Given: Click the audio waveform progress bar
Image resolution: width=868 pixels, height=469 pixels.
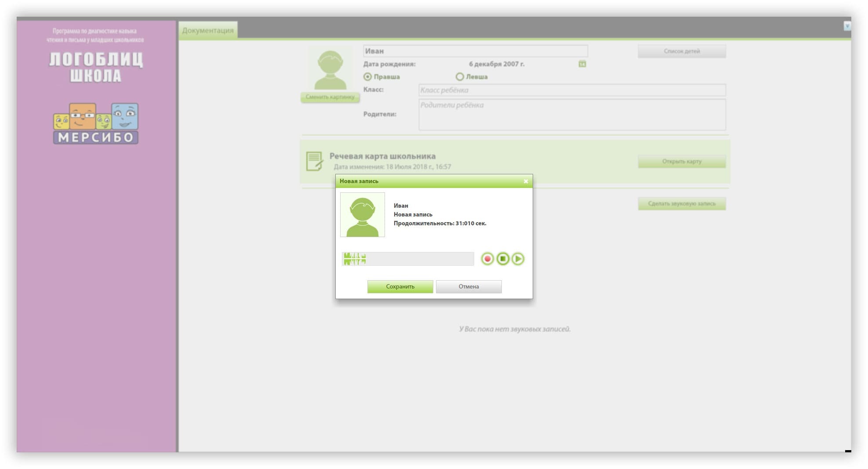Looking at the screenshot, I should (x=408, y=259).
